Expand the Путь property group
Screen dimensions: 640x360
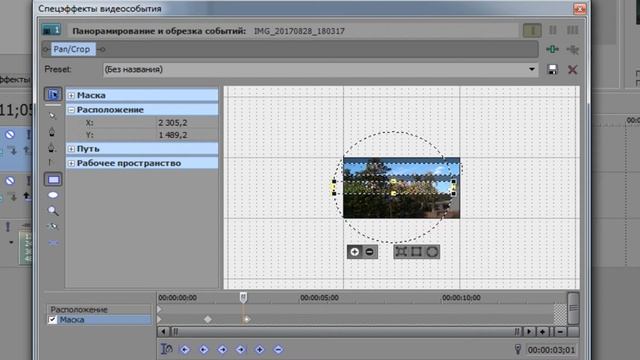(71, 149)
